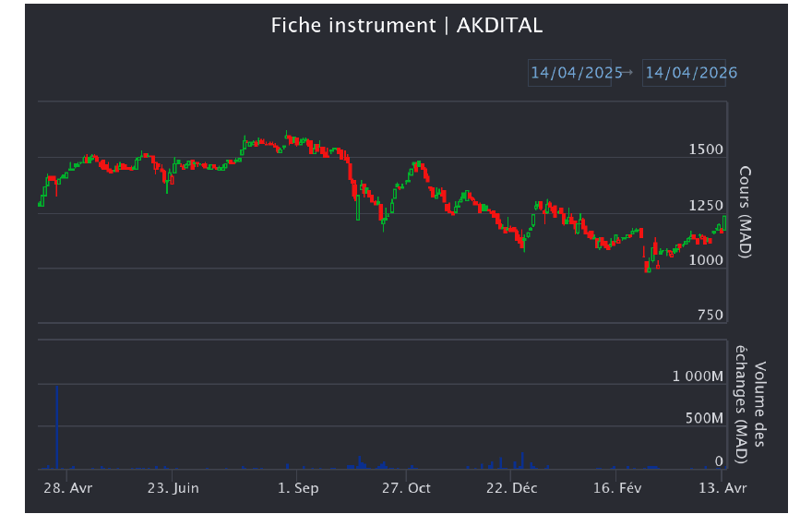This screenshot has width=812, height=526.
Task: Click the 28. Avr date label
Action: pyautogui.click(x=68, y=488)
